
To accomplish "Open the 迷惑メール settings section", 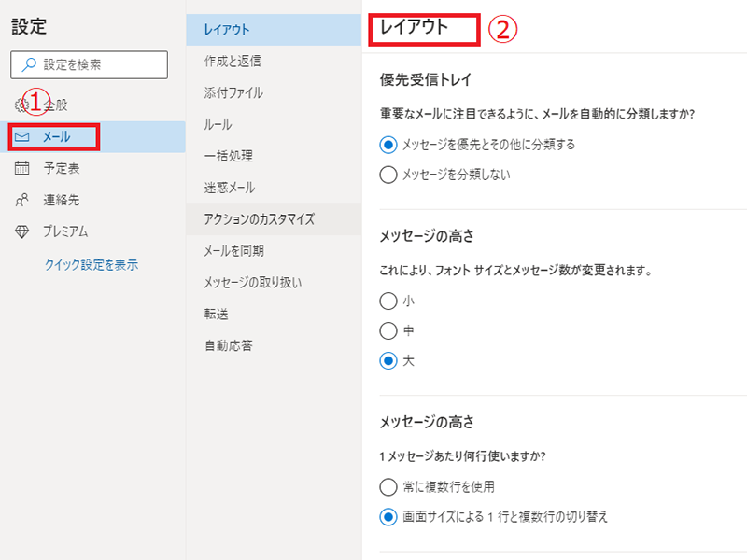I will 228,188.
